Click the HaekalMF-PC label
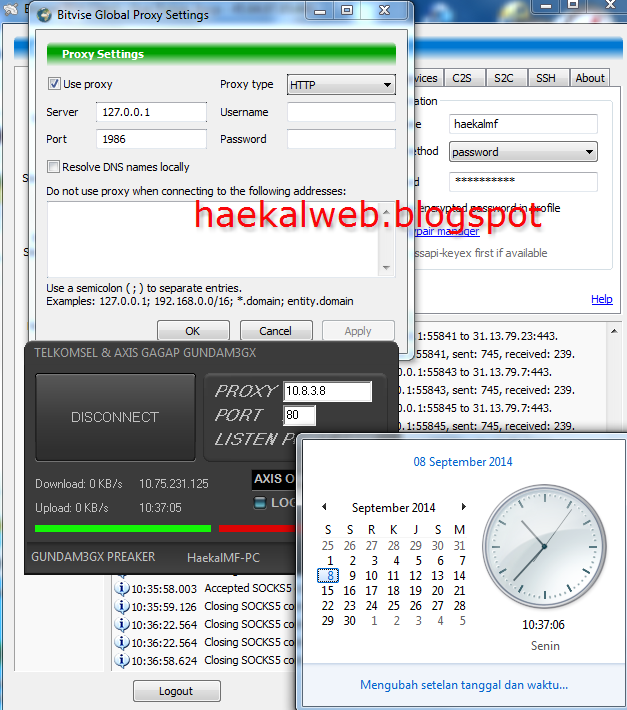 point(224,557)
